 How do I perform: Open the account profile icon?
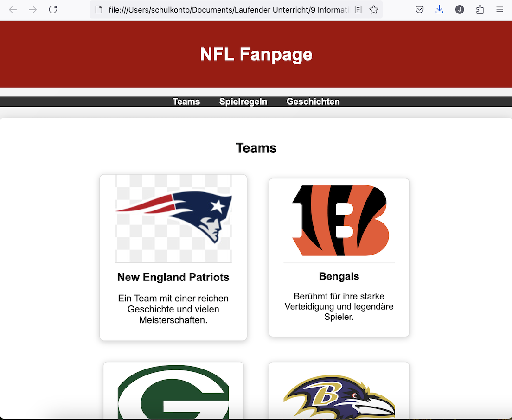460,10
